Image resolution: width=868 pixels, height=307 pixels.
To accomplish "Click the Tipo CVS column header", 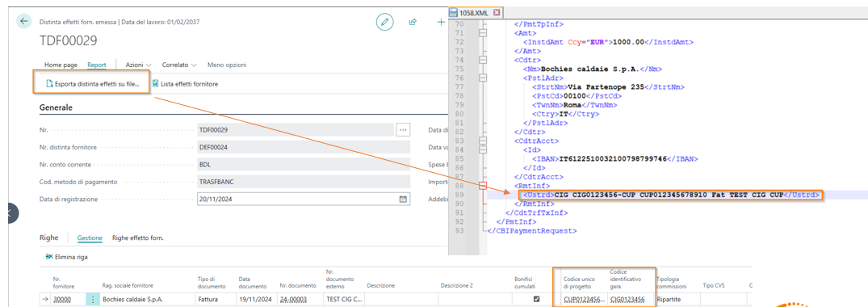I will click(714, 286).
